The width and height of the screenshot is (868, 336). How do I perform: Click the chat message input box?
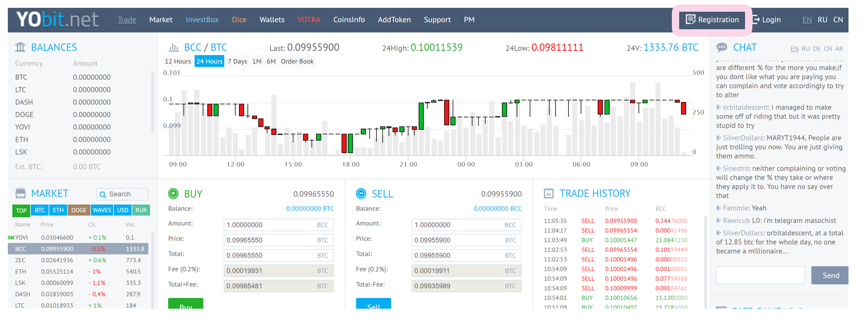coord(760,276)
